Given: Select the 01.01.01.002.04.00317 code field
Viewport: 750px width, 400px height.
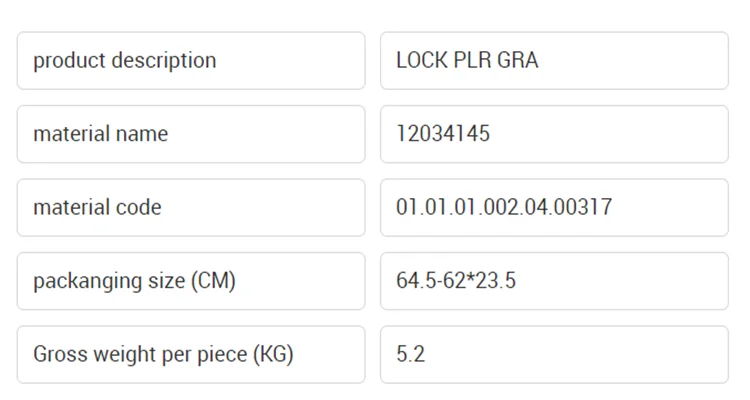Looking at the screenshot, I should tap(554, 208).
